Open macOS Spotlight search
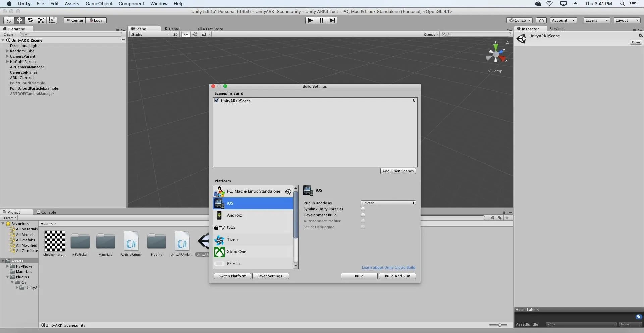Viewport: 644px width, 333px height. point(622,4)
